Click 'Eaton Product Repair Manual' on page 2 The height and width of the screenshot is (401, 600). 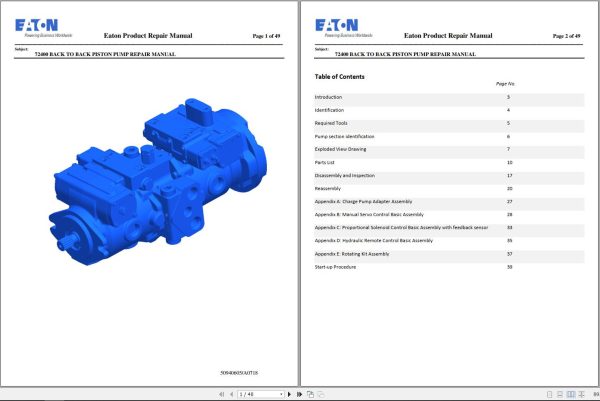448,36
